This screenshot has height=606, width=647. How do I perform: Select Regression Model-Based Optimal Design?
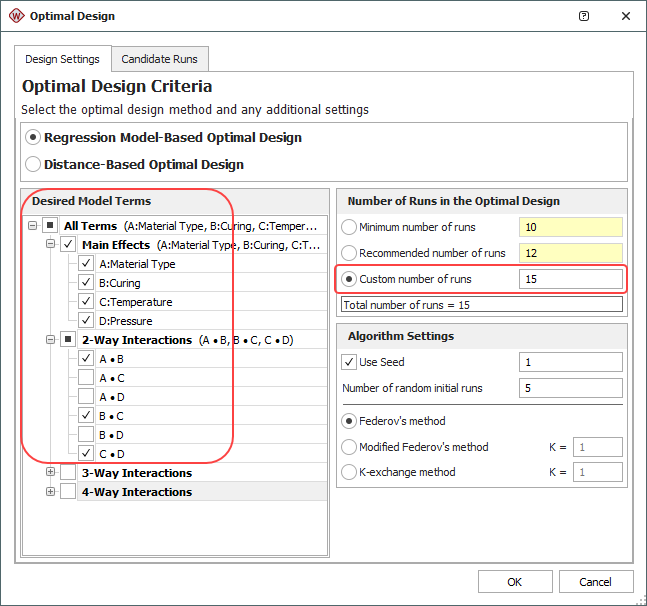tap(34, 137)
